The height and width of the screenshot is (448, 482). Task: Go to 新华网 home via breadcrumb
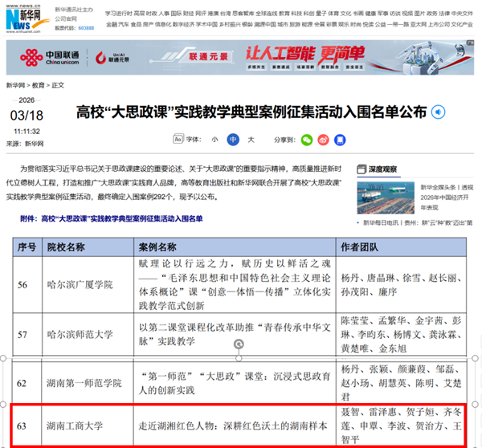[x=15, y=84]
